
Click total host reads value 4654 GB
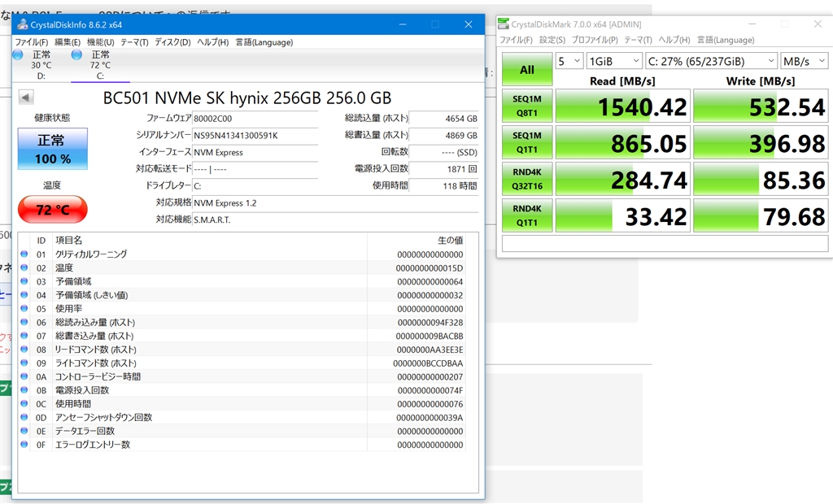coord(443,119)
